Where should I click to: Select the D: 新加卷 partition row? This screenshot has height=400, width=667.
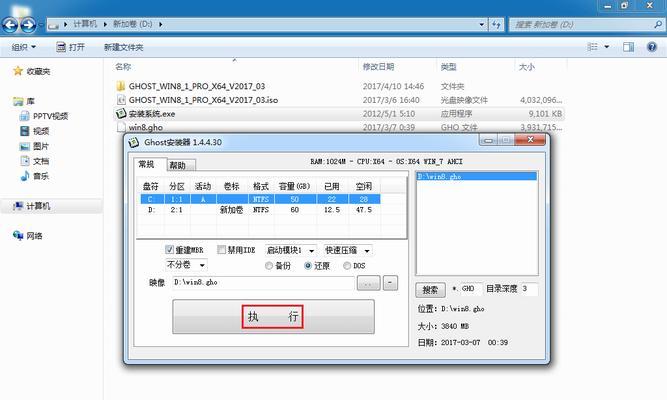[x=260, y=210]
